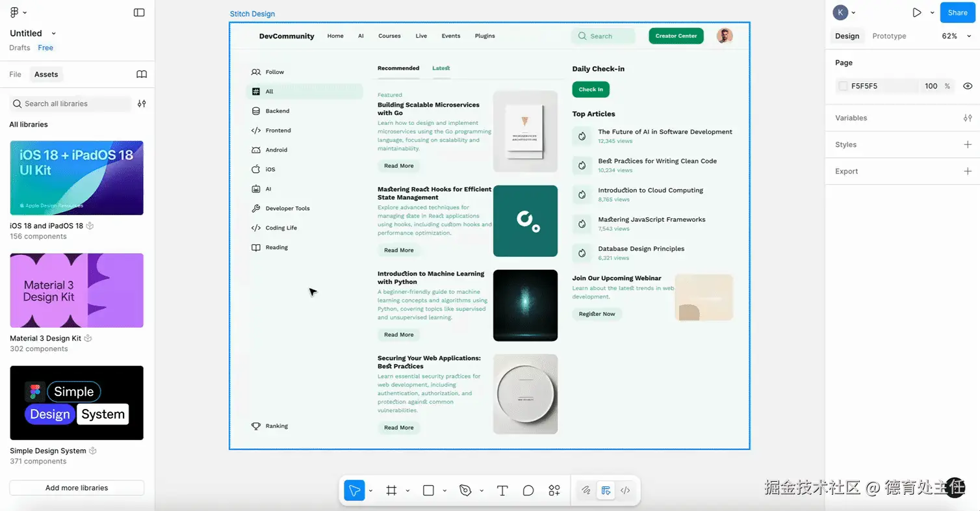Select the Frame tool

pyautogui.click(x=391, y=491)
